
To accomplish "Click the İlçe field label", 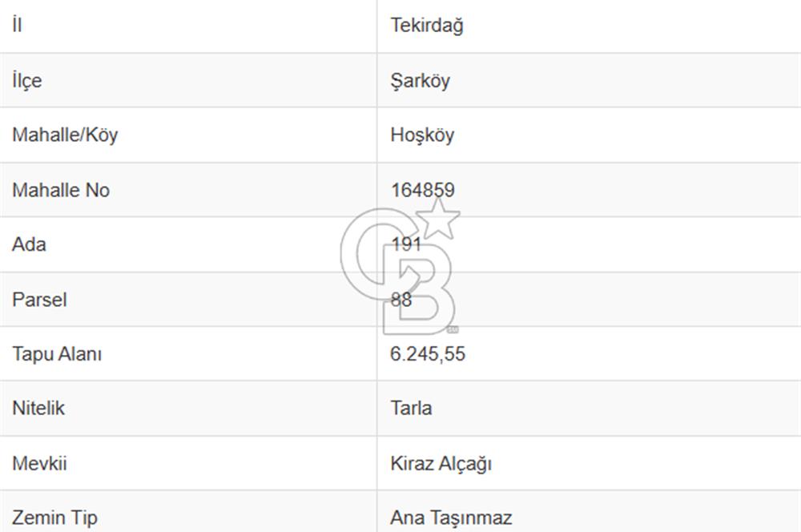I will 27,80.
